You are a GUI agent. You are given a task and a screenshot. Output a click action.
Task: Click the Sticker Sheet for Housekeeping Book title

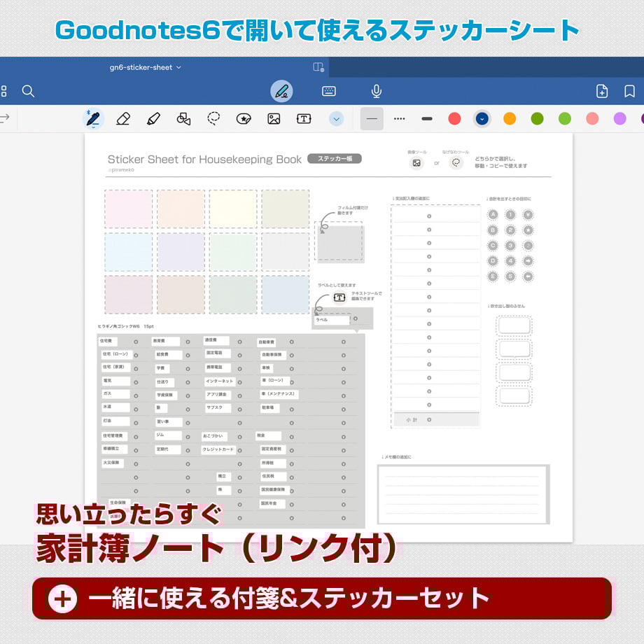[x=204, y=160]
